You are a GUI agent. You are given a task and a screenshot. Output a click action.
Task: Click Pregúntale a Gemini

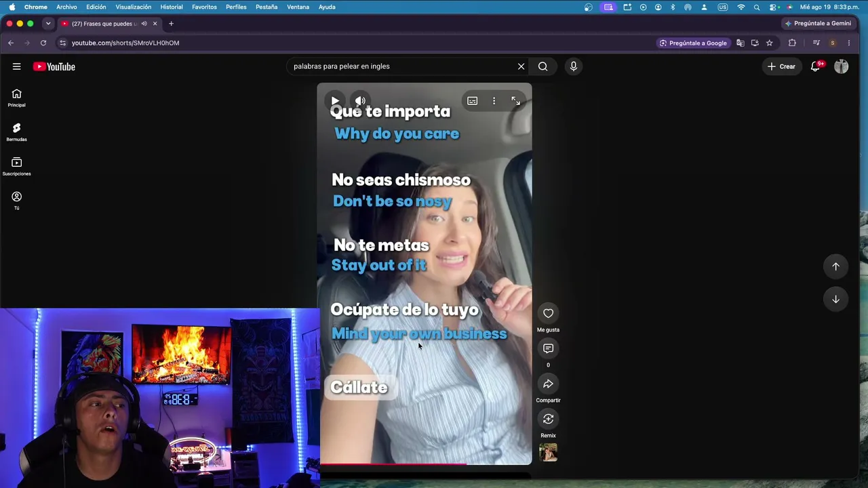[x=818, y=23]
